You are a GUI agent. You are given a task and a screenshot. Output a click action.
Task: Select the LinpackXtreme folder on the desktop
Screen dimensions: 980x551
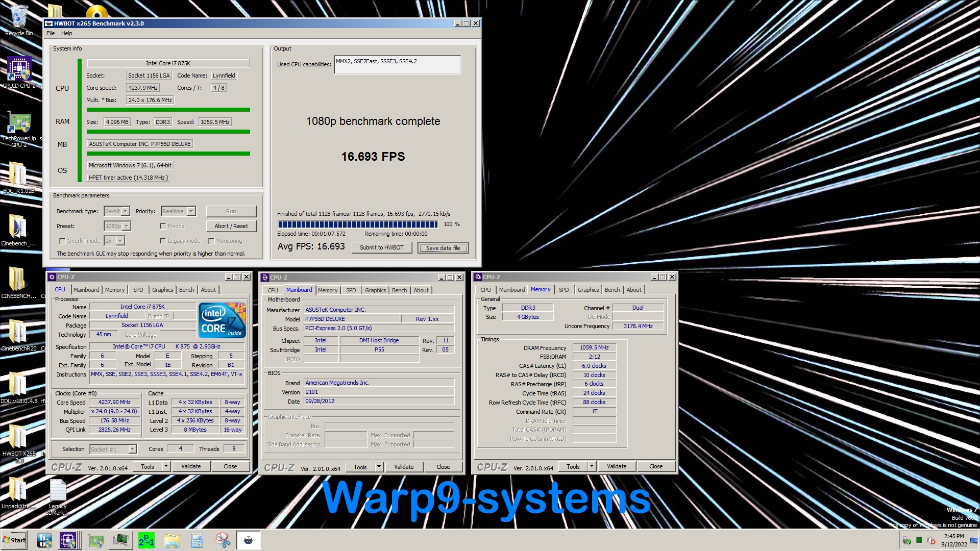point(18,493)
